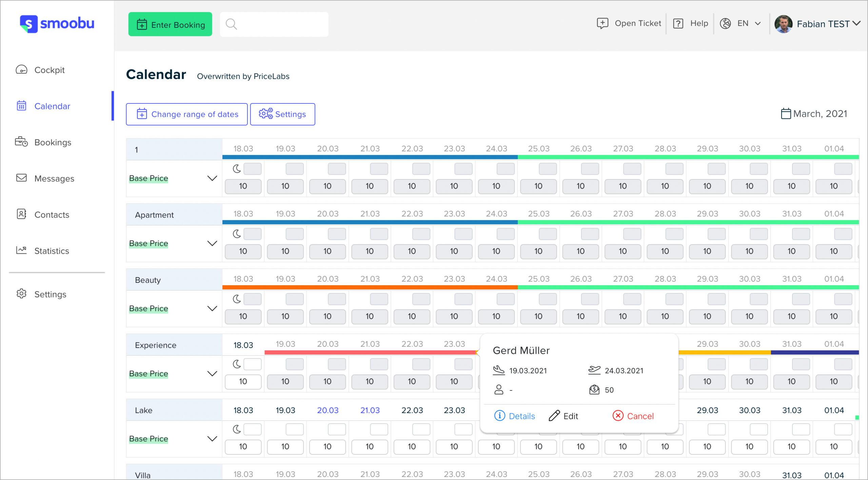Click the Edit pencil icon
The height and width of the screenshot is (480, 868).
click(x=554, y=416)
